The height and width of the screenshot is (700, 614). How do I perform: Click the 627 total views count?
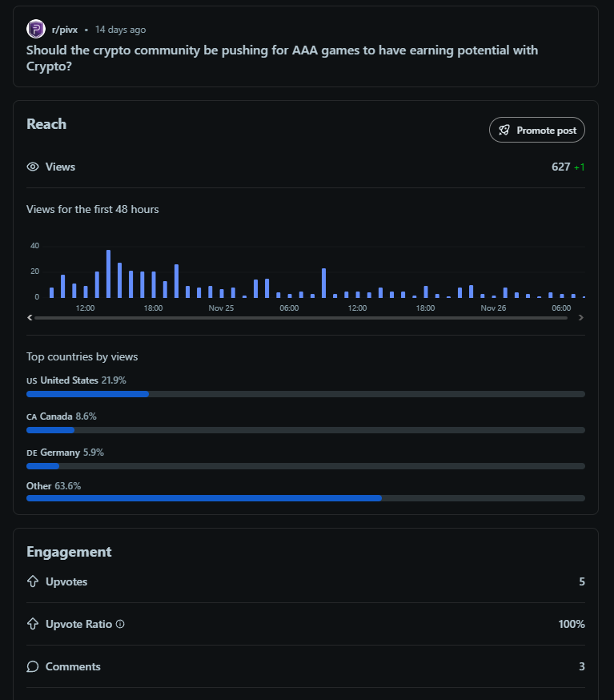click(560, 167)
